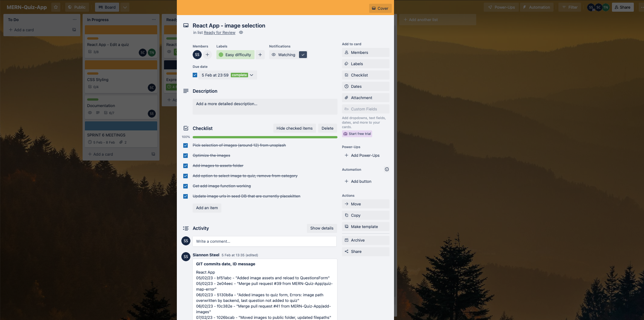Expand the due date dropdown chevron
The height and width of the screenshot is (320, 644).
(x=251, y=75)
